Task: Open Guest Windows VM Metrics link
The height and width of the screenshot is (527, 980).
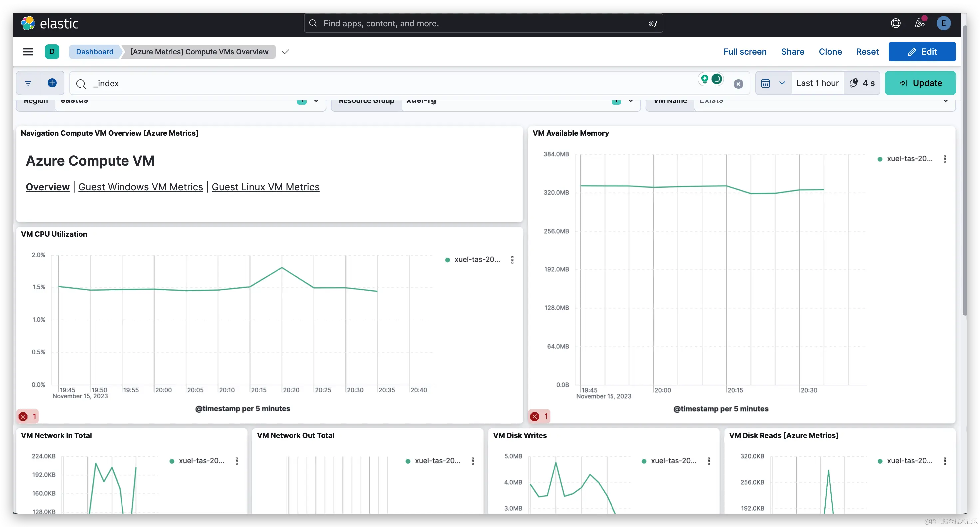Action: pos(140,187)
